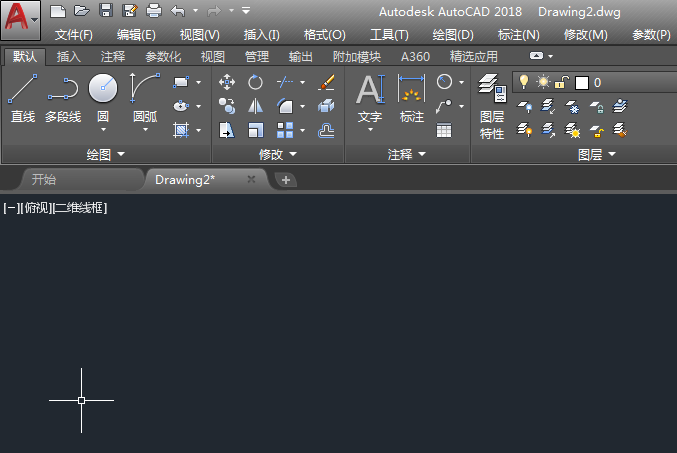The width and height of the screenshot is (677, 453).
Task: Expand the 圆 circle options arrow
Action: (103, 130)
